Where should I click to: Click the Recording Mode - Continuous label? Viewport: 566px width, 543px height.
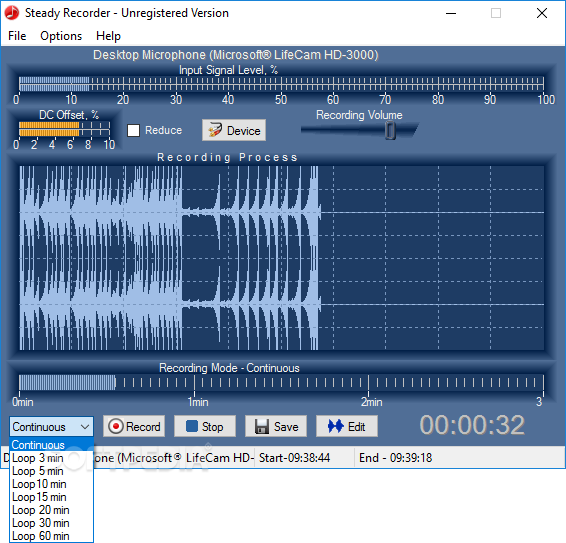coord(229,368)
